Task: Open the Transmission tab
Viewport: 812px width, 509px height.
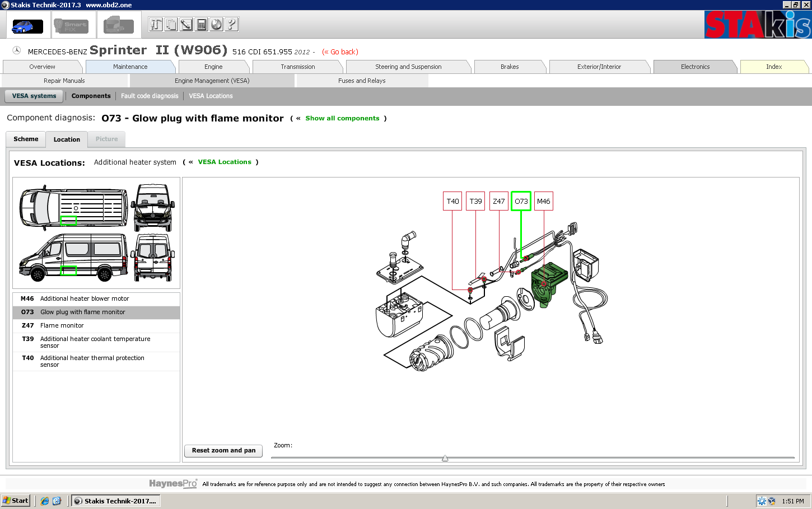Action: click(x=297, y=67)
